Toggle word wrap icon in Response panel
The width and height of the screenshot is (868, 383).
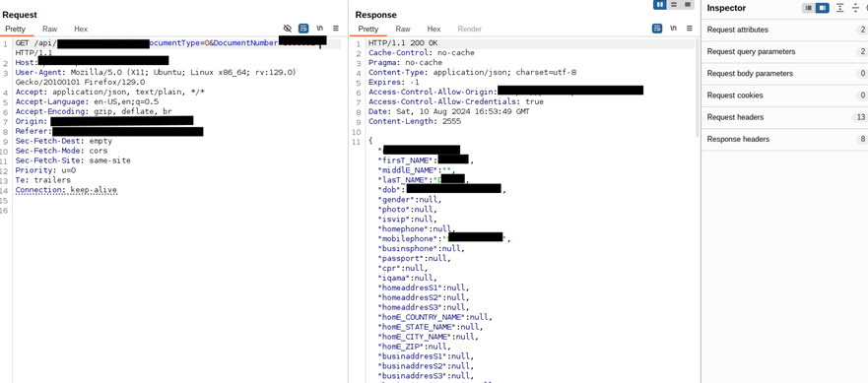tap(657, 29)
